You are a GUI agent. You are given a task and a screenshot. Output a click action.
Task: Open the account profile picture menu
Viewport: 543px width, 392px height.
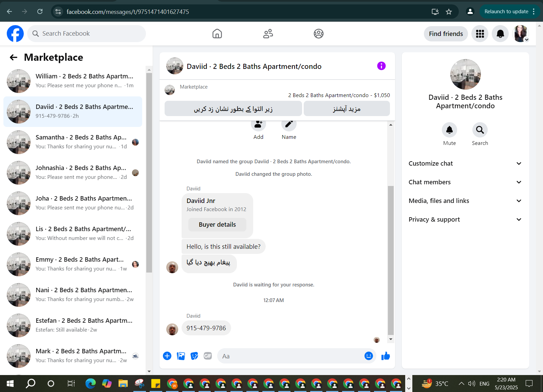coord(521,34)
